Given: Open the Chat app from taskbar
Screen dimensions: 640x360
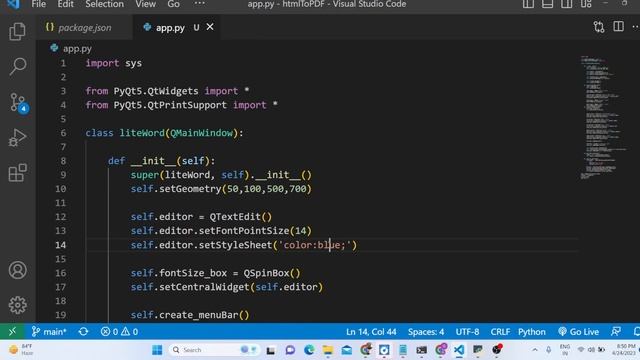Looking at the screenshot, I should pyautogui.click(x=290, y=350).
